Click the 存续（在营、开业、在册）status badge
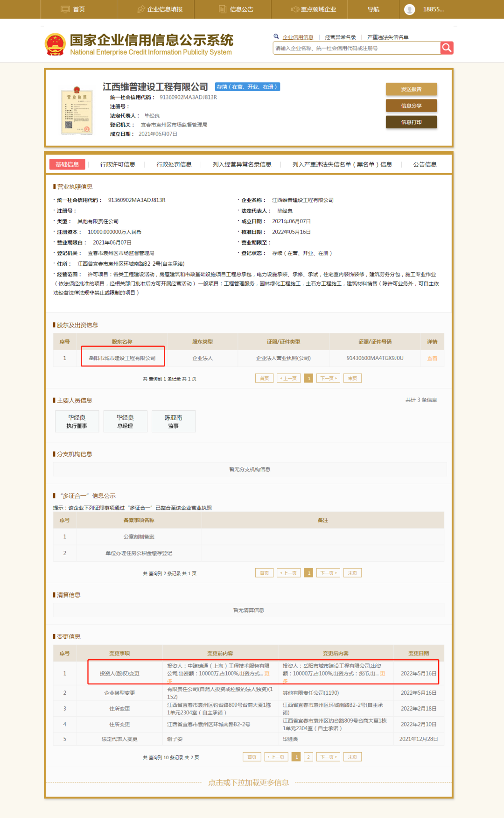The width and height of the screenshot is (504, 818). coord(247,87)
